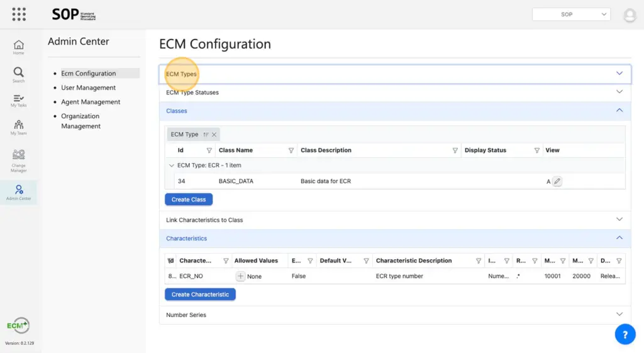This screenshot has height=353, width=644.
Task: Open the SOP dropdown in header
Action: 571,14
